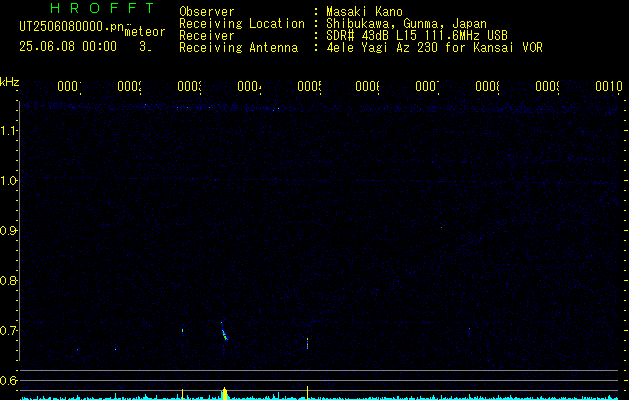
Task: Select the location Shibukawa, Gunma, Japan
Action: (406, 24)
